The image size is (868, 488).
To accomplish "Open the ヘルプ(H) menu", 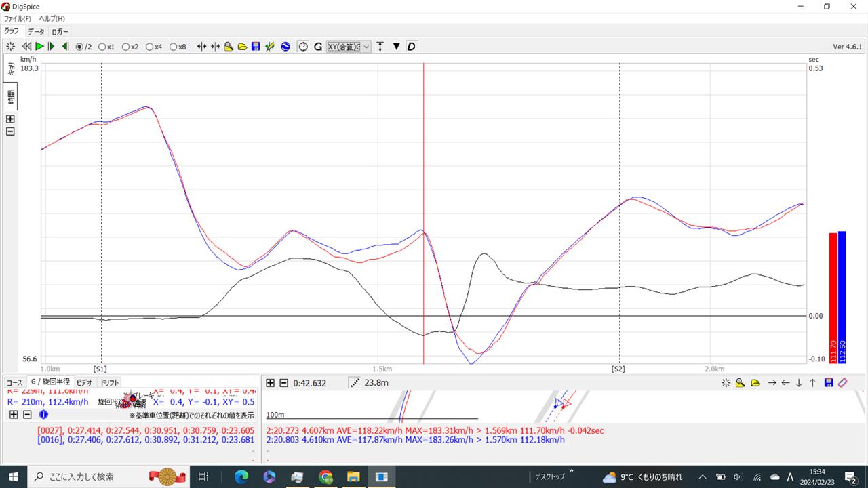I will 52,18.
